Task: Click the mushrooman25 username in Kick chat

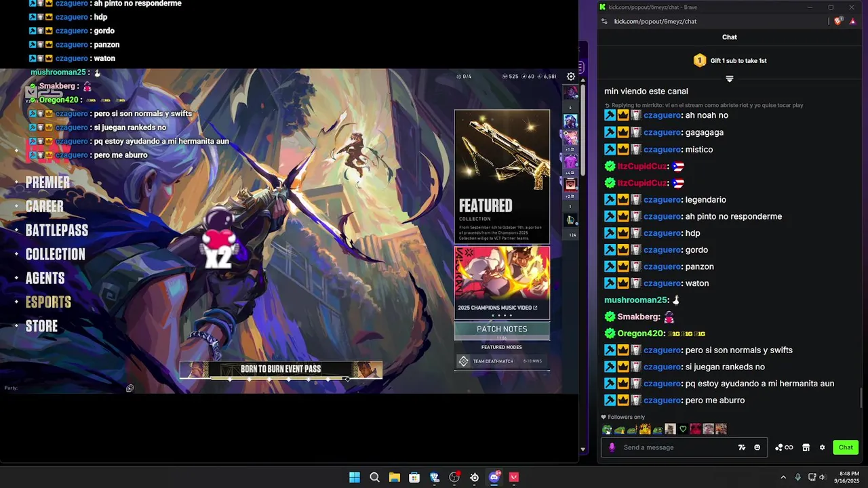Action: [636, 300]
